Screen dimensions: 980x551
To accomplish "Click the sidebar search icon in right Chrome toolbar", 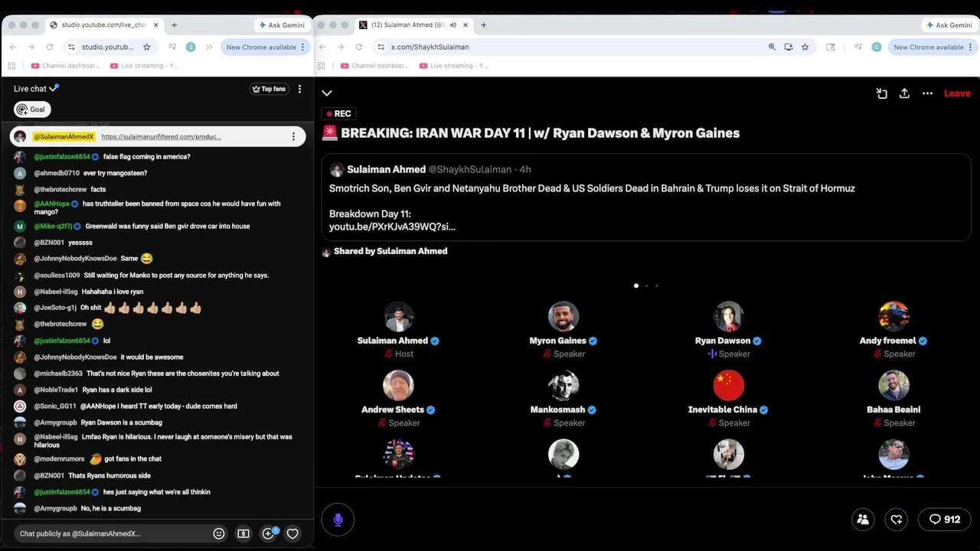I will [x=831, y=47].
